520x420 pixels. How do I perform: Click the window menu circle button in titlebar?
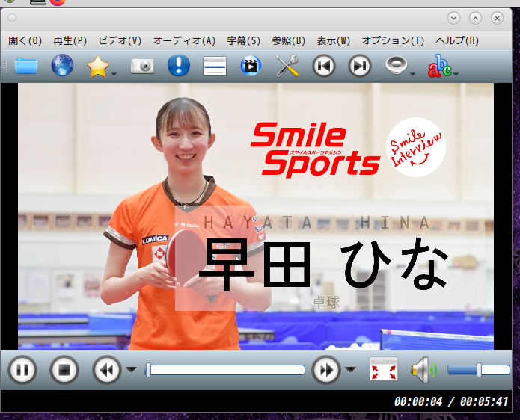click(12, 18)
